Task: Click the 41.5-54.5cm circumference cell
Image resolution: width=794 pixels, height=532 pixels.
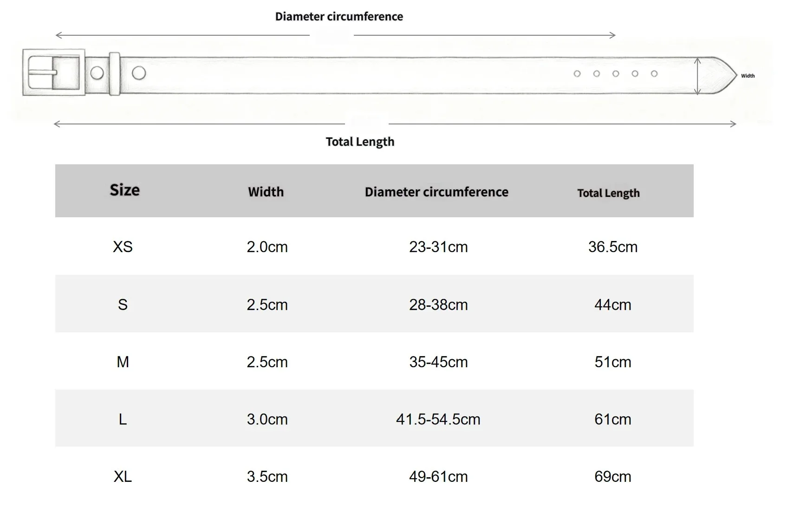Action: click(x=438, y=419)
